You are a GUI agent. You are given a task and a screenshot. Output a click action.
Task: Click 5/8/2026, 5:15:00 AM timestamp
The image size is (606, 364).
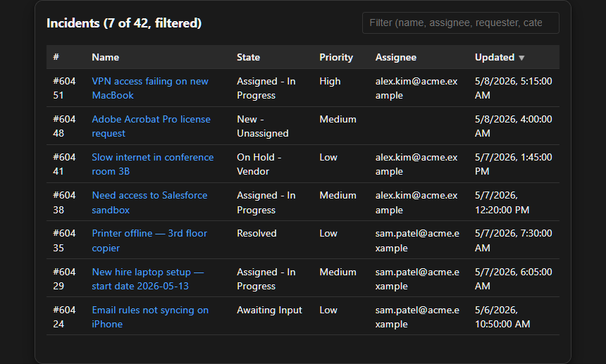513,88
